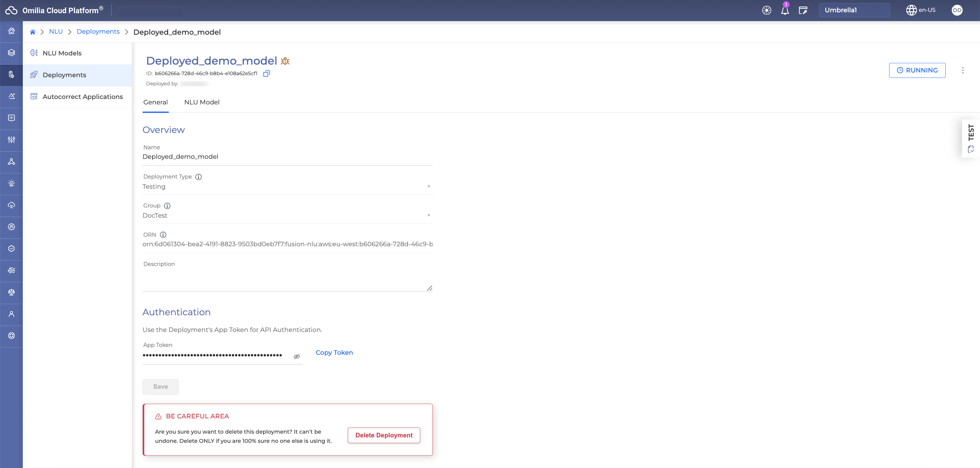Open notifications bell with badge
This screenshot has width=980, height=468.
pos(785,10)
